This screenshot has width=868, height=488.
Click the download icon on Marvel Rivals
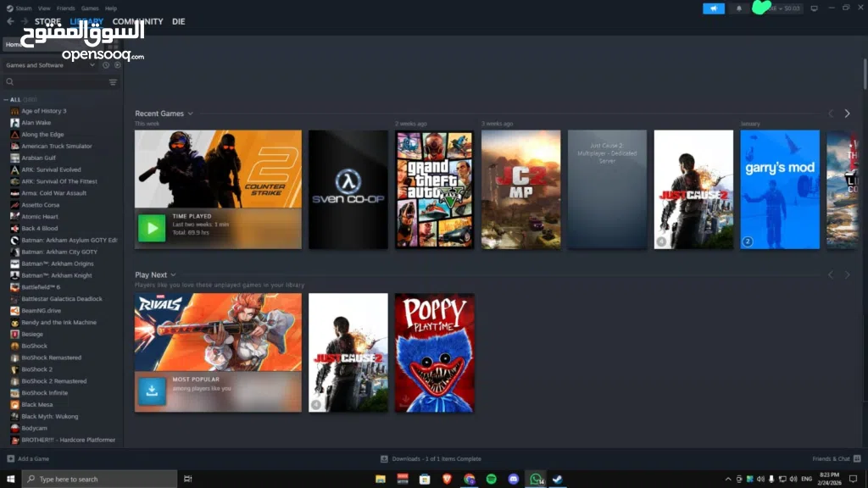click(x=152, y=391)
